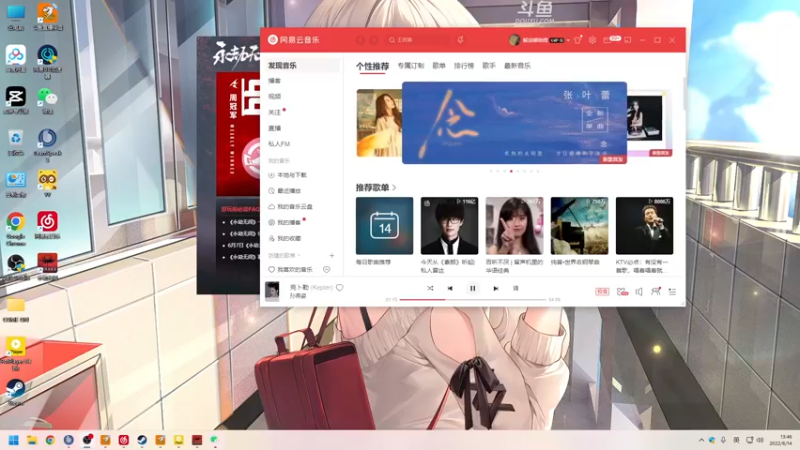Open the sound quality badge in player bar
Viewport: 800px width, 450px height.
coord(602,291)
